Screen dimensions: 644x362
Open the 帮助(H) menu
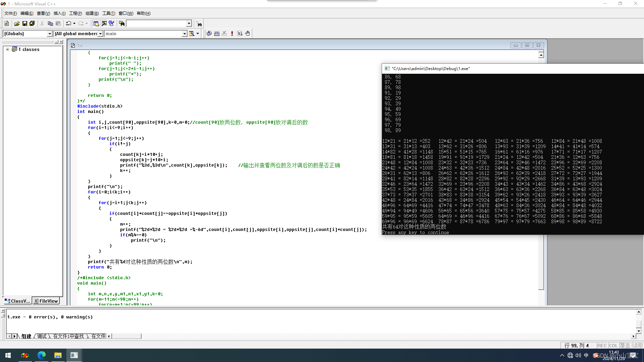[144, 13]
